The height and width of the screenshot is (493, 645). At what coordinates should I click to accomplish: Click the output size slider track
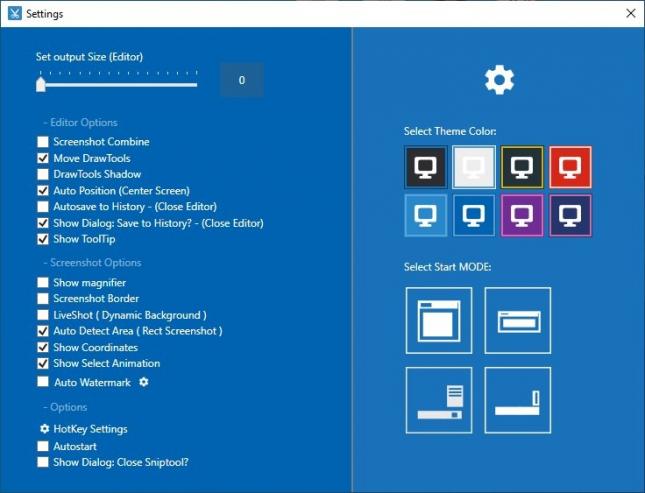point(117,85)
